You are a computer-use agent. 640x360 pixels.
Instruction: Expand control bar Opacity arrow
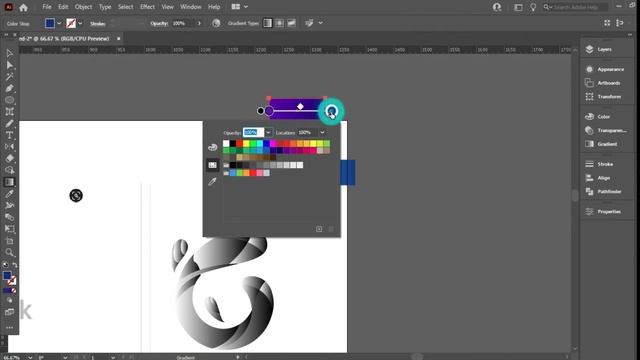(199, 23)
